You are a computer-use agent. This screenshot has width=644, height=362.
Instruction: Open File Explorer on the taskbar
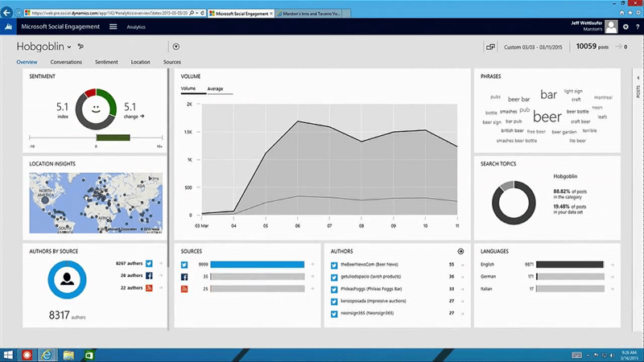pos(68,355)
